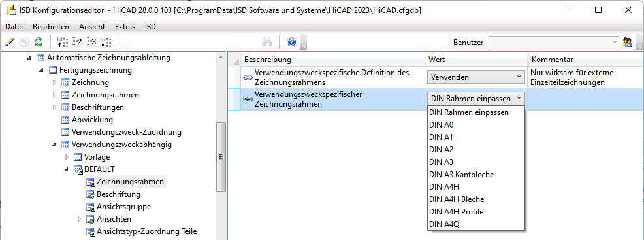Collapse the Fertigungszeichnung tree node
Image resolution: width=644 pixels, height=240 pixels.
click(x=41, y=70)
